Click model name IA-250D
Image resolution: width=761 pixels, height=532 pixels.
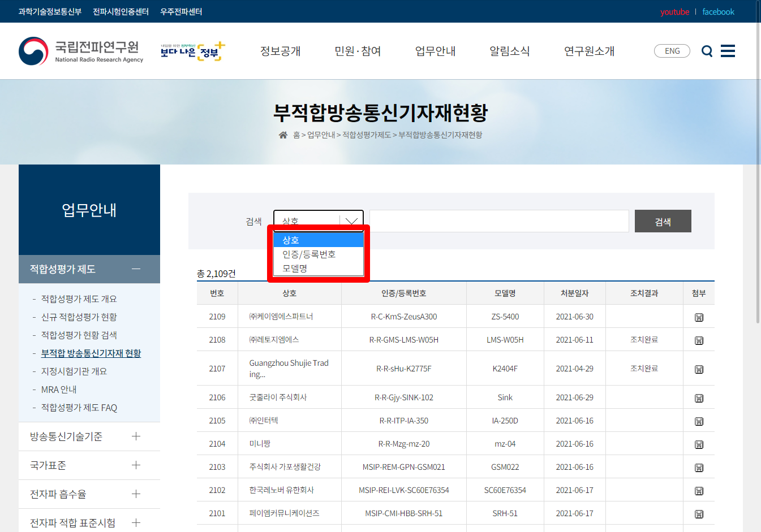505,421
